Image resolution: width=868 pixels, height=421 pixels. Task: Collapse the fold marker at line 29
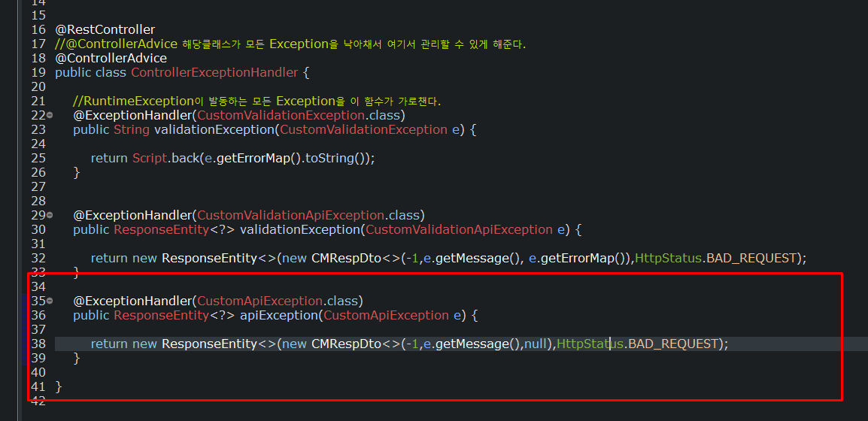coord(50,215)
